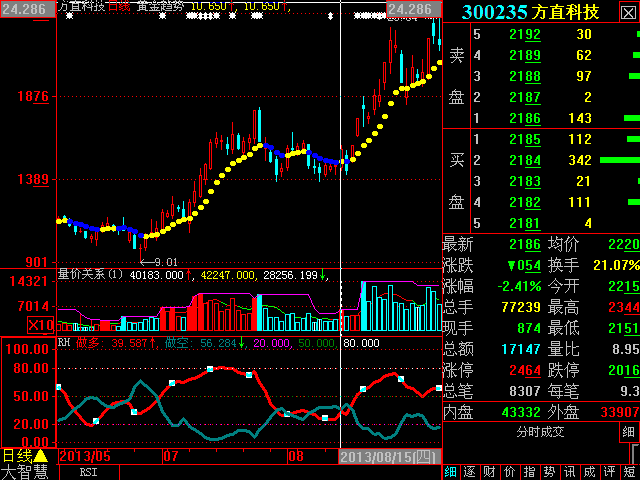The height and width of the screenshot is (480, 640).
Task: Click the stock title 300235 方直科技
Action: coord(531,12)
